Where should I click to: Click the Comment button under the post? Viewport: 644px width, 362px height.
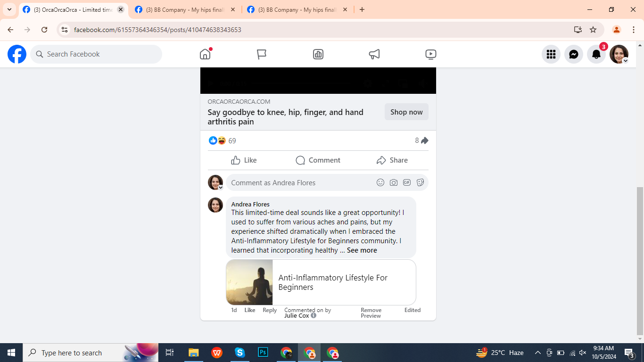318,160
